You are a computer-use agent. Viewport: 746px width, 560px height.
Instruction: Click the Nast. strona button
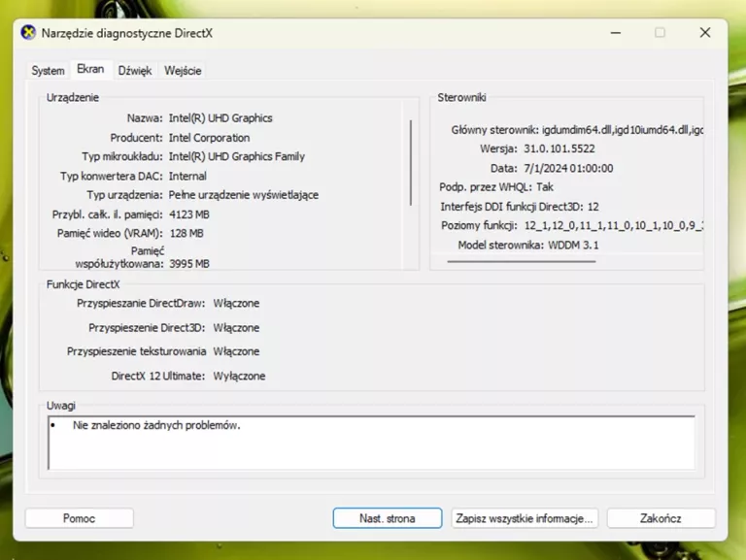click(388, 518)
